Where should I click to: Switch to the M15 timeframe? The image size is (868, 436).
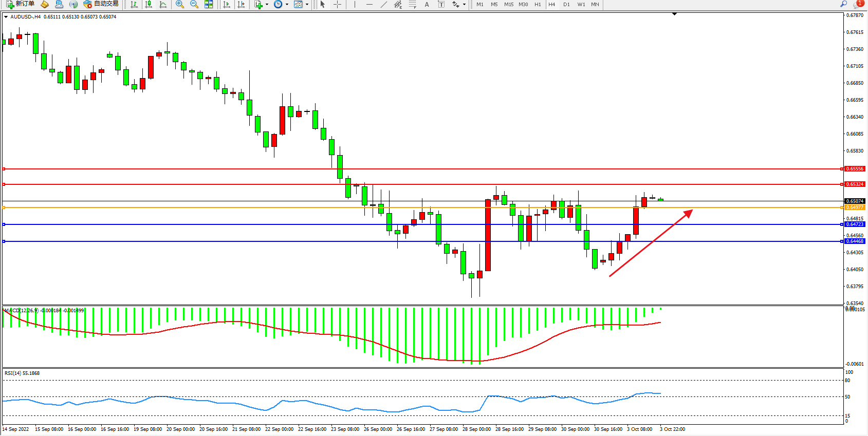tap(509, 4)
